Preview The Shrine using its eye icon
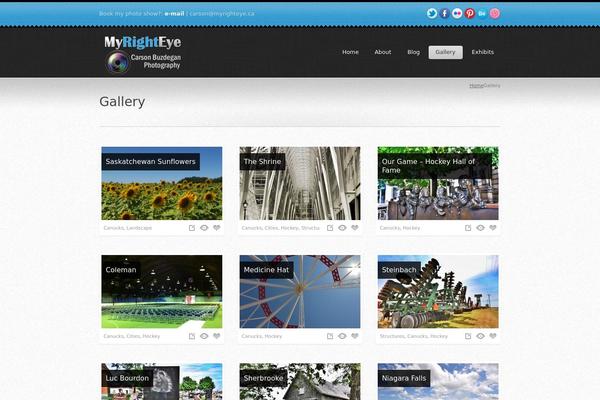 [342, 228]
